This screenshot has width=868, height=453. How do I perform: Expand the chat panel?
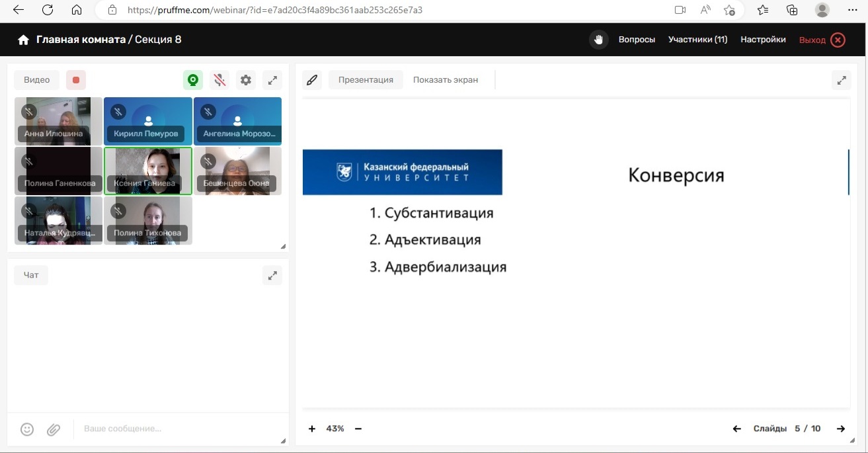coord(272,275)
